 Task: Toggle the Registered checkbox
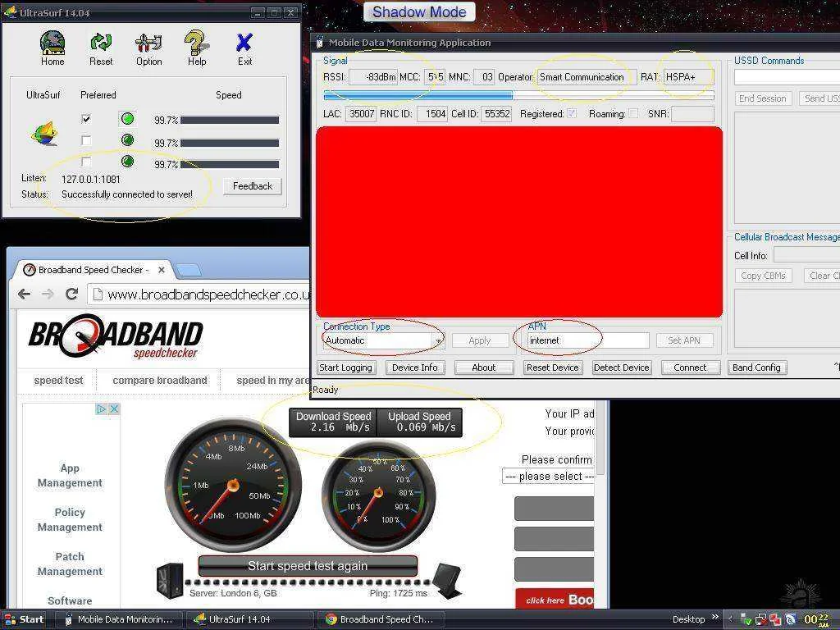click(572, 113)
